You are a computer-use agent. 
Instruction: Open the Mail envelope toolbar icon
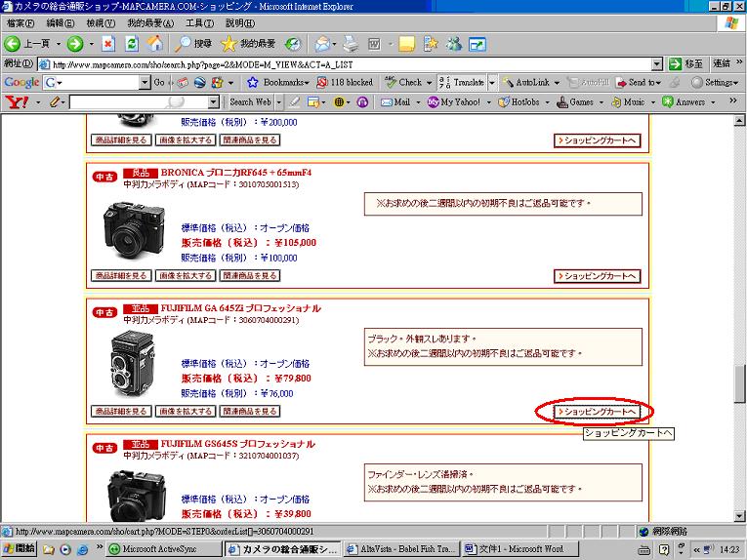322,44
